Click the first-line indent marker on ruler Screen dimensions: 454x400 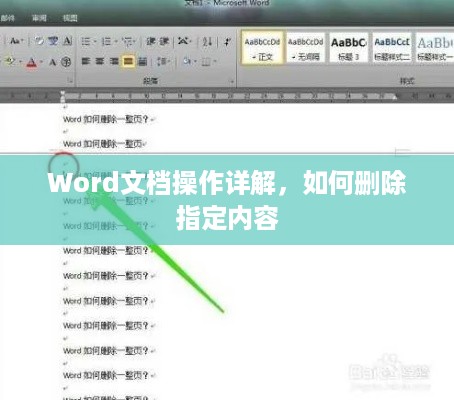coord(62,93)
